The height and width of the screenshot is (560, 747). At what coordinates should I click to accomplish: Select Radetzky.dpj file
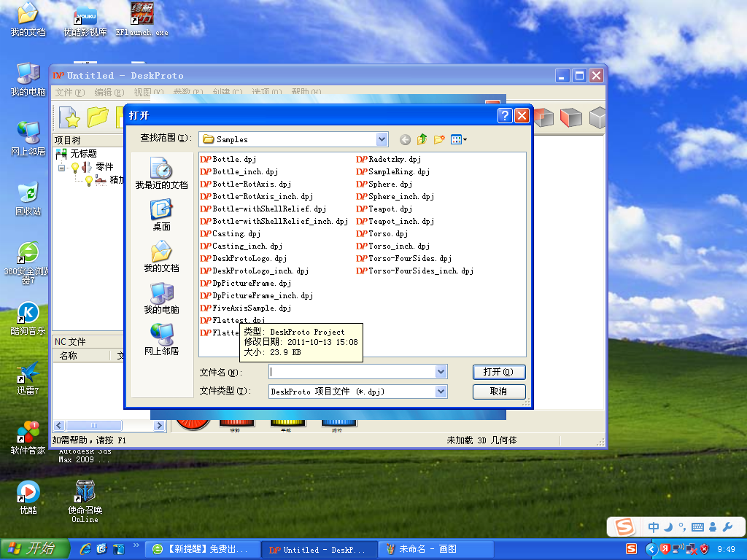[x=389, y=159]
